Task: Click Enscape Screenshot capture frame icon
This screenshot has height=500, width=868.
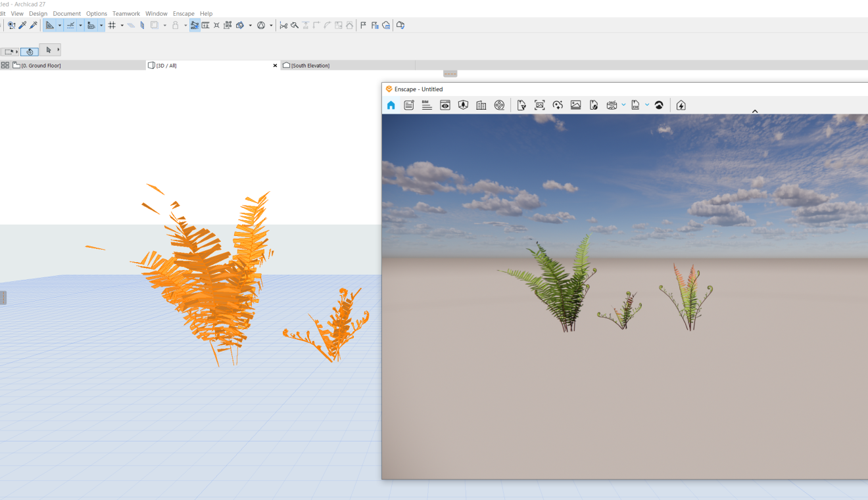Action: 540,105
